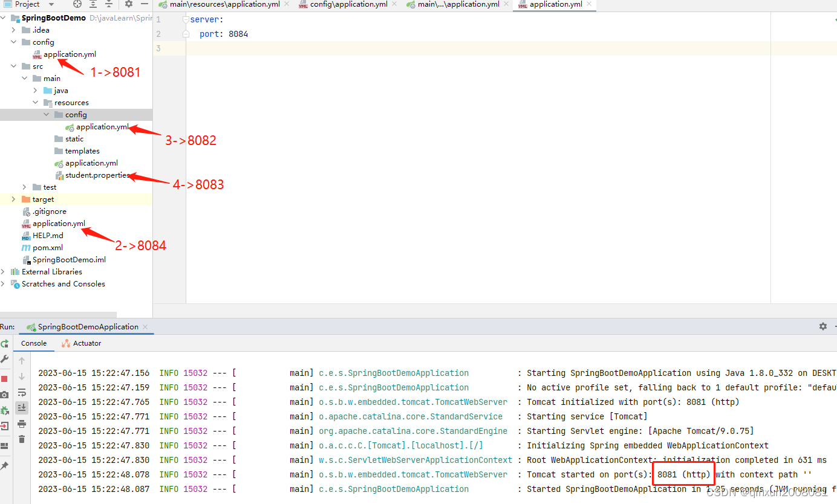Rerun SpringBootDemoApplication with the green rerun icon

click(4, 343)
